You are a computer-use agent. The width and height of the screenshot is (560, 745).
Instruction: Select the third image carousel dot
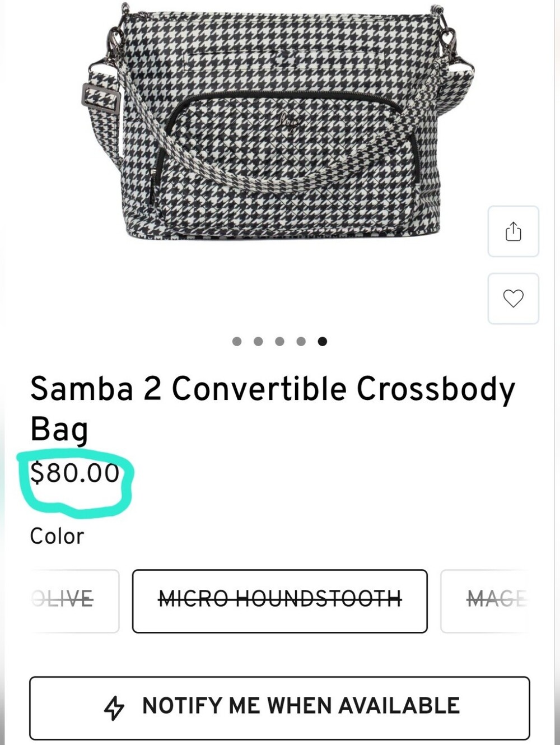coord(279,341)
